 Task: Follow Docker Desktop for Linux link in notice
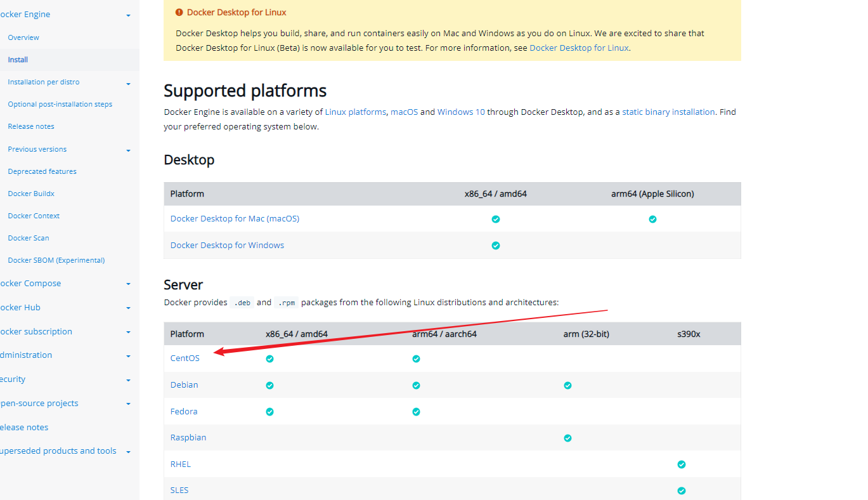579,48
